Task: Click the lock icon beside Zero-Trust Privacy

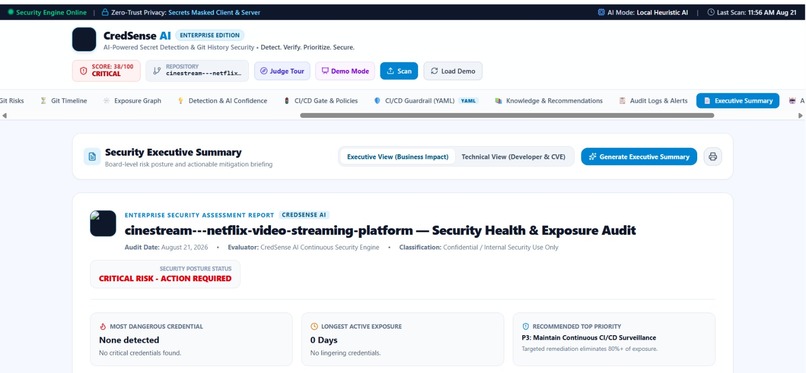Action: (105, 12)
